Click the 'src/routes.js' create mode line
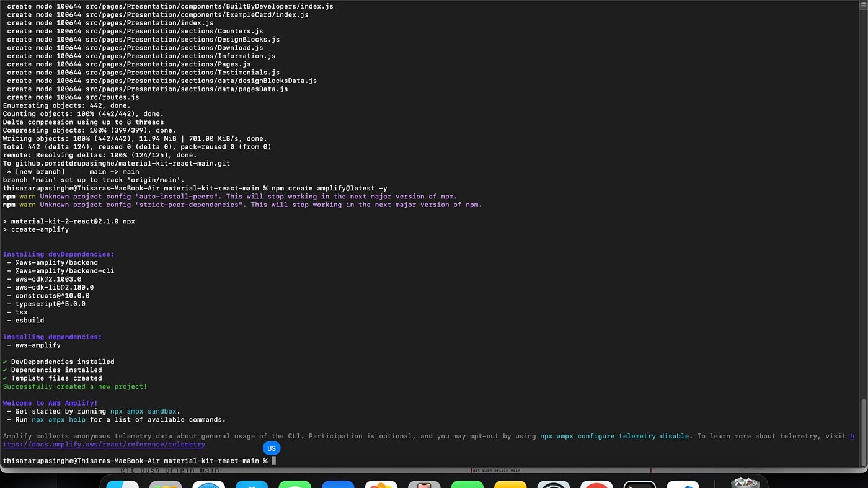Viewport: 868px width, 488px height. coord(73,97)
